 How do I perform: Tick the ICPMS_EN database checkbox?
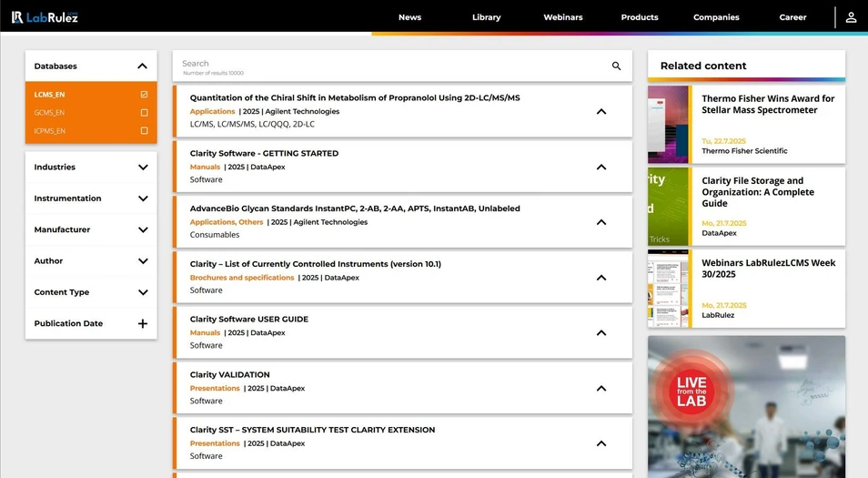144,131
